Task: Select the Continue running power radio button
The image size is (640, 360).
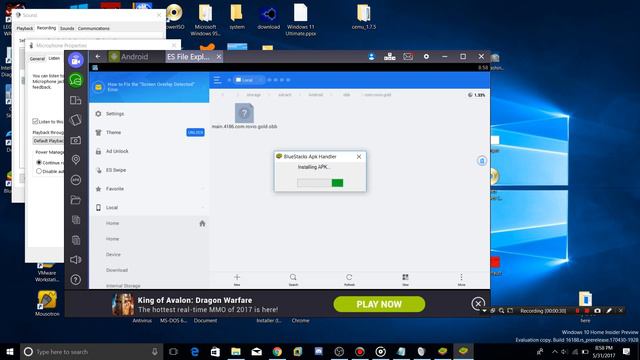Action: tap(39, 162)
